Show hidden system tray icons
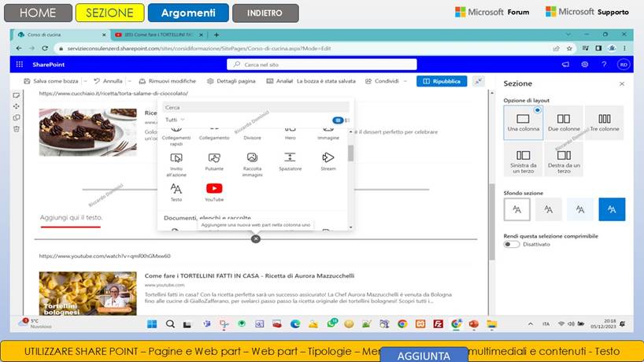Viewport: 644px width, 362px height. tap(530, 324)
